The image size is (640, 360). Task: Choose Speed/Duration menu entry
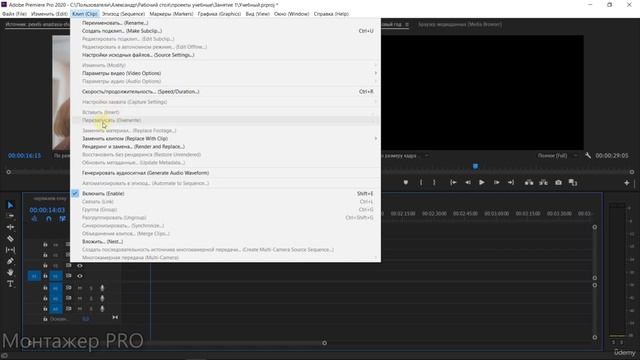coord(225,91)
